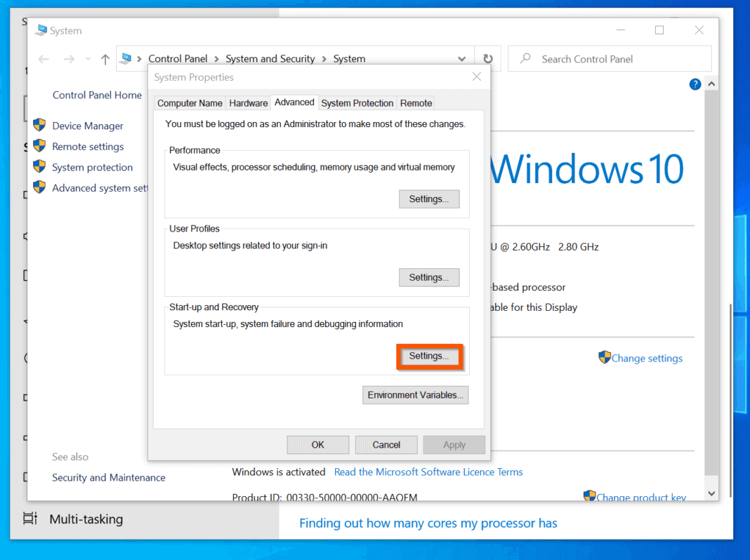Image resolution: width=750 pixels, height=560 pixels.
Task: Click the Remote settings shield icon
Action: coord(40,146)
